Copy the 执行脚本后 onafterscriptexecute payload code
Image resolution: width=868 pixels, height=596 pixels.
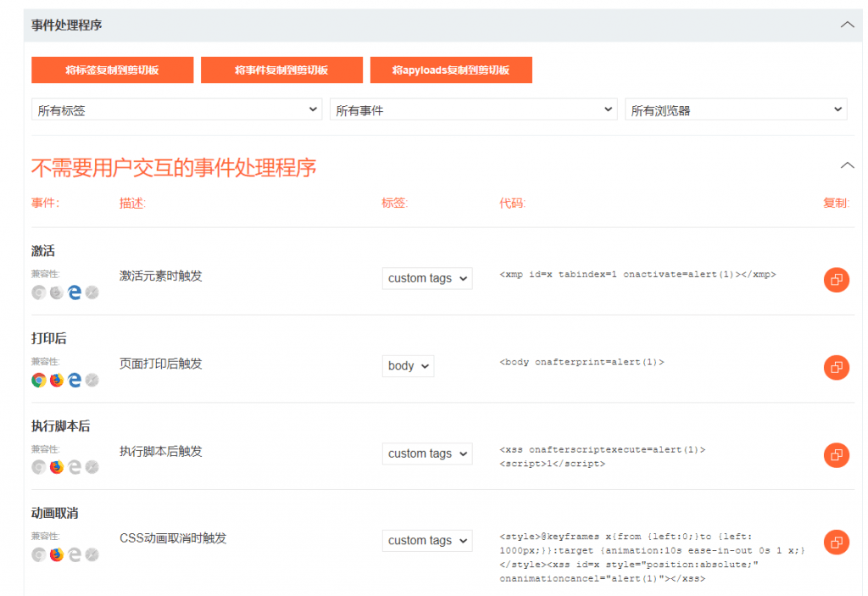[x=836, y=454]
